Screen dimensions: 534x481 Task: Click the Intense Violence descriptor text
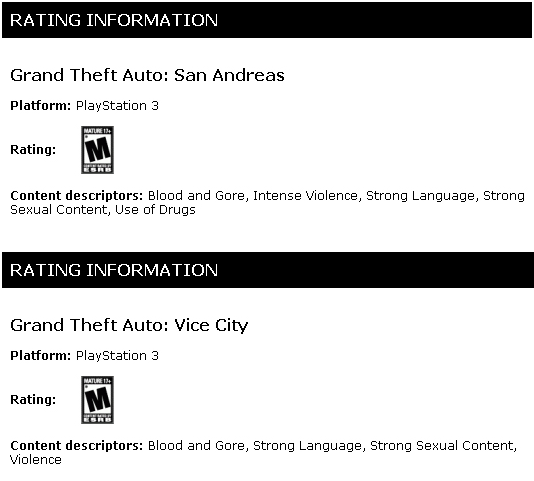[x=305, y=196]
